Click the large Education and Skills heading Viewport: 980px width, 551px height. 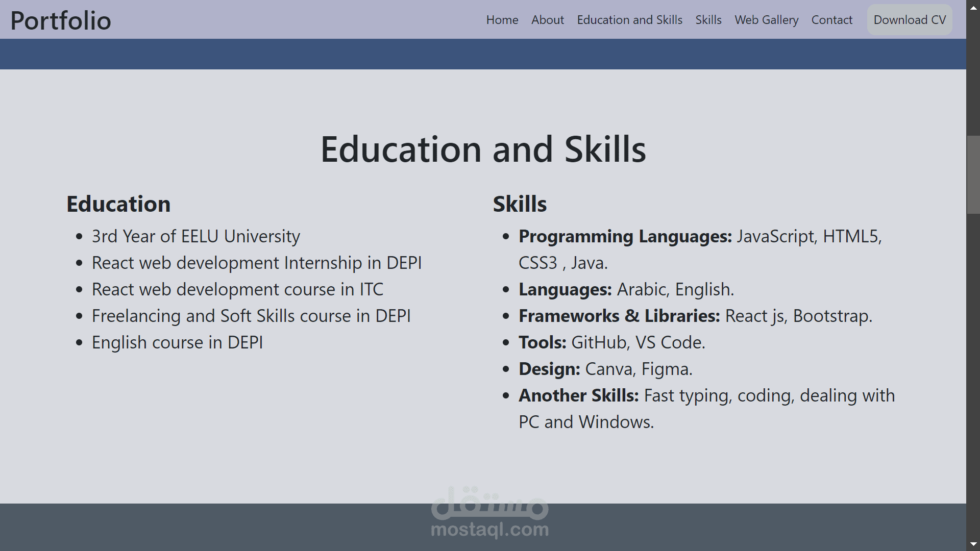coord(483,149)
